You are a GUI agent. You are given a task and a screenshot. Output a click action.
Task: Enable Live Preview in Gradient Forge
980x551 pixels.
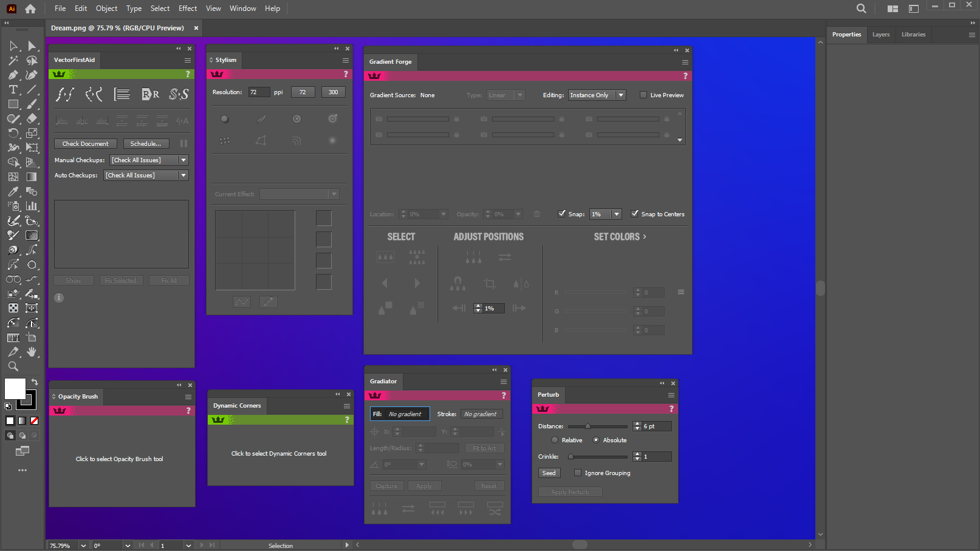(x=643, y=95)
